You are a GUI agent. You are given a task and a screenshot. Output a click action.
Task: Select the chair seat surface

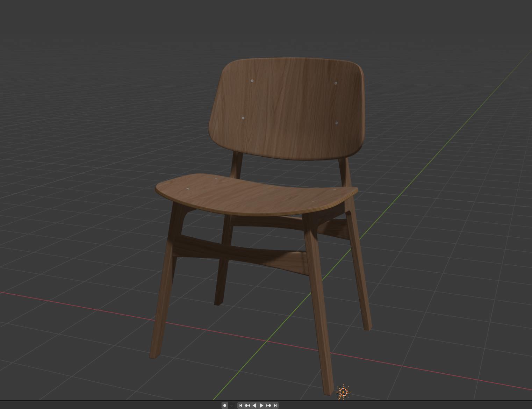point(257,195)
